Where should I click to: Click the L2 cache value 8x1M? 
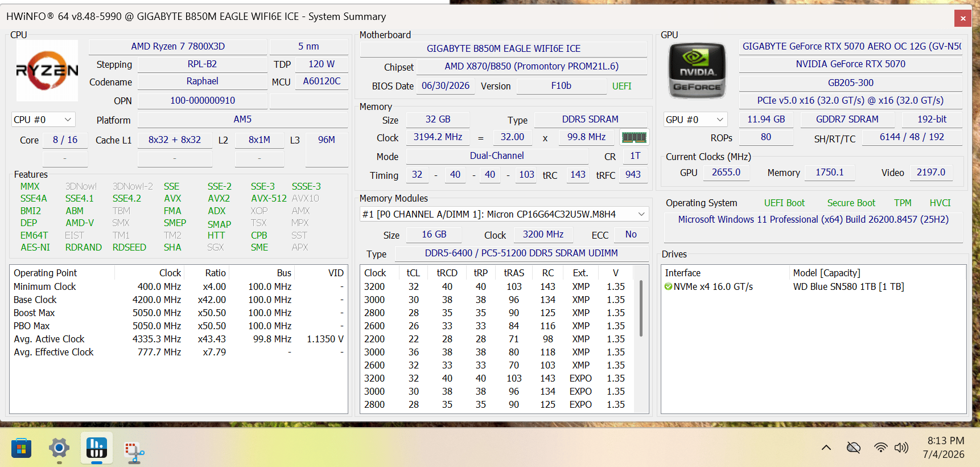tap(260, 140)
